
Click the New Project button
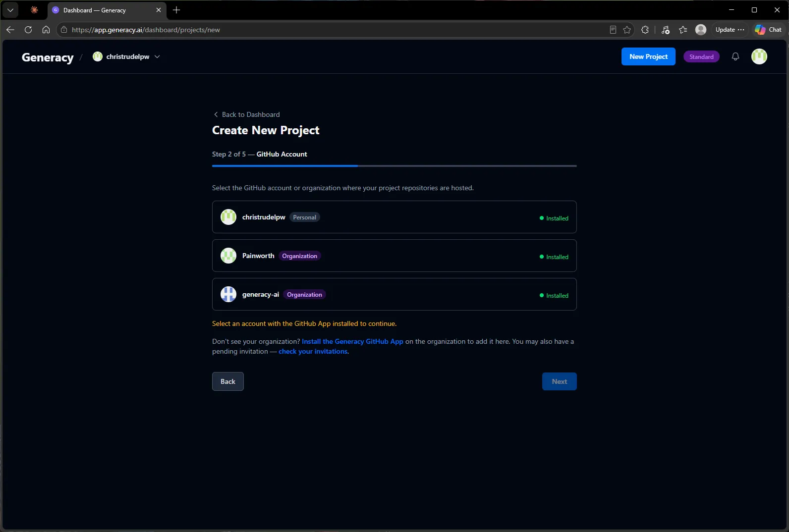(648, 56)
